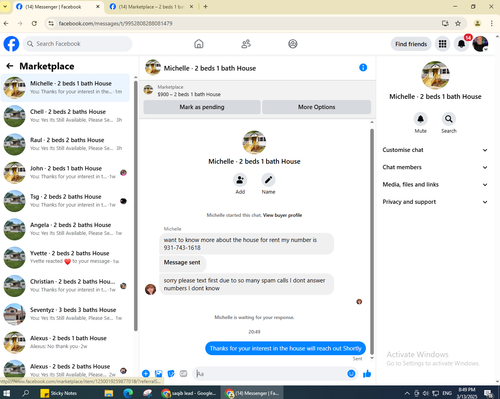Open conversation information blue icon
The height and width of the screenshot is (399, 500).
pos(363,68)
